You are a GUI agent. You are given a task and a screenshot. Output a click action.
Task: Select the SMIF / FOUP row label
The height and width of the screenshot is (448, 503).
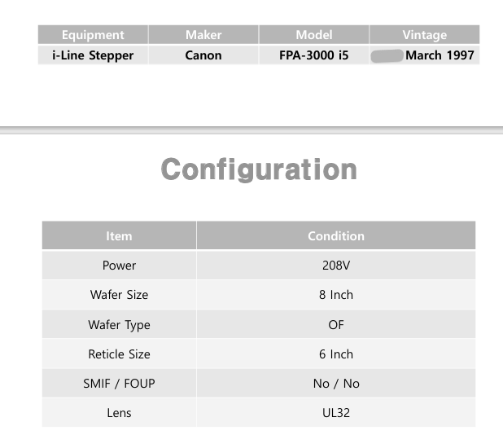(x=119, y=384)
